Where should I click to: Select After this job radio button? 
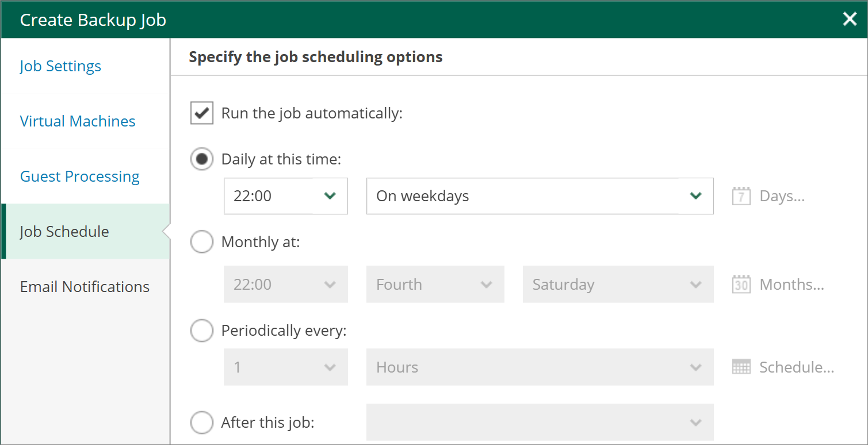pos(202,423)
